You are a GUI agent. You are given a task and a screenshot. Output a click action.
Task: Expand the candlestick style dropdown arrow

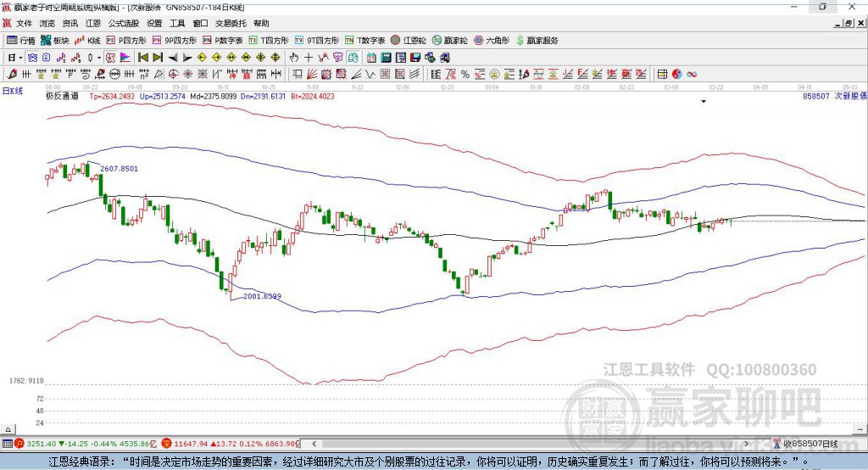coord(99,58)
